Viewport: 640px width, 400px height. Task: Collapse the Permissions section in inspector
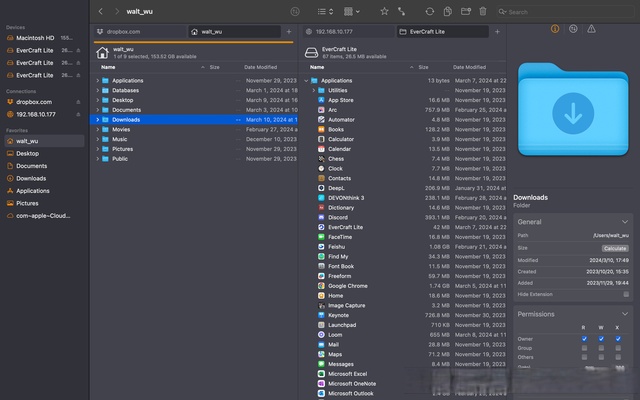[624, 314]
